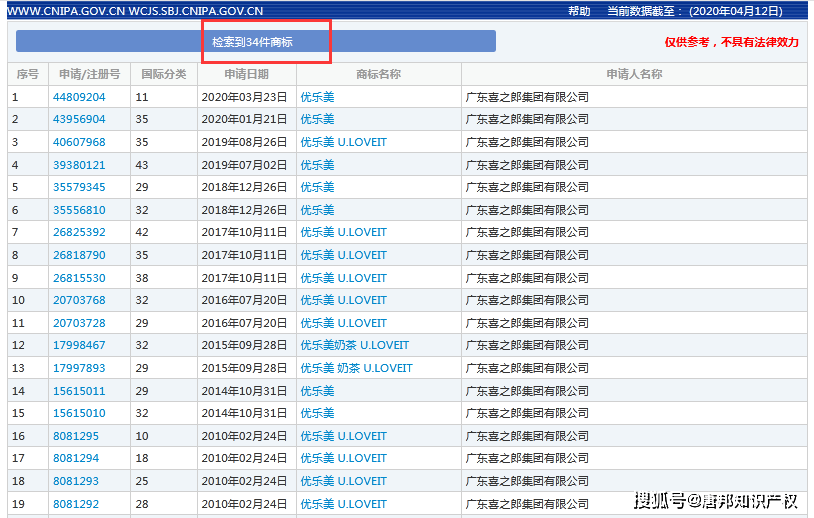Open registration number 8081295
The width and height of the screenshot is (814, 518).
click(76, 437)
